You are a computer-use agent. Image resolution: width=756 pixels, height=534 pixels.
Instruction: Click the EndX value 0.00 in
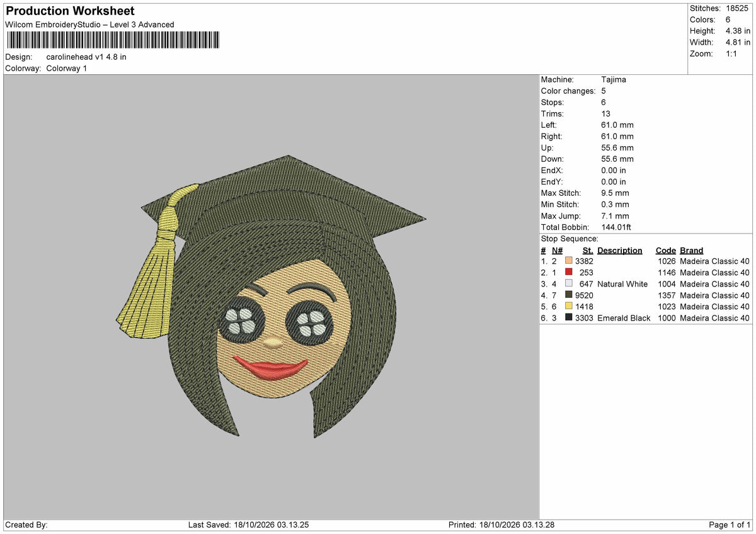point(614,171)
